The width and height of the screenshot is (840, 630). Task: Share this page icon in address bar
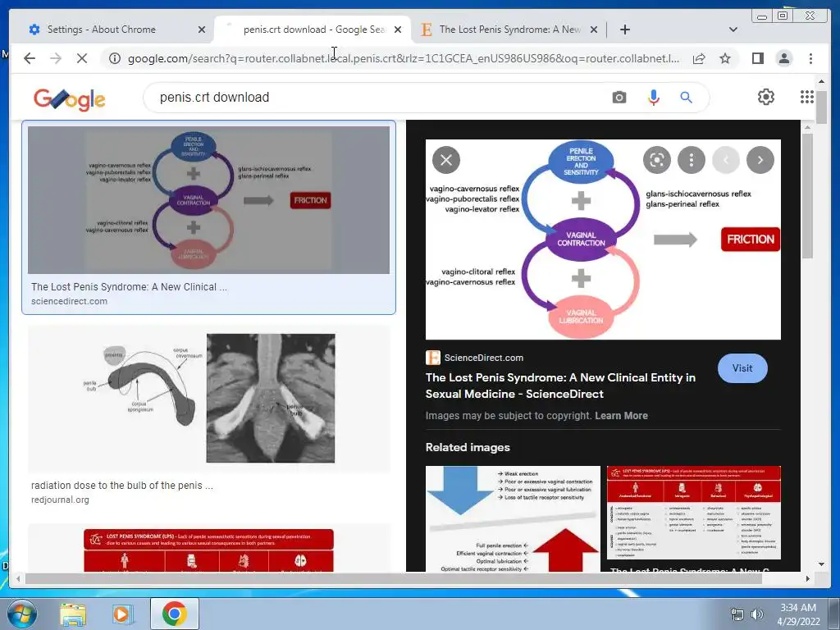click(699, 58)
